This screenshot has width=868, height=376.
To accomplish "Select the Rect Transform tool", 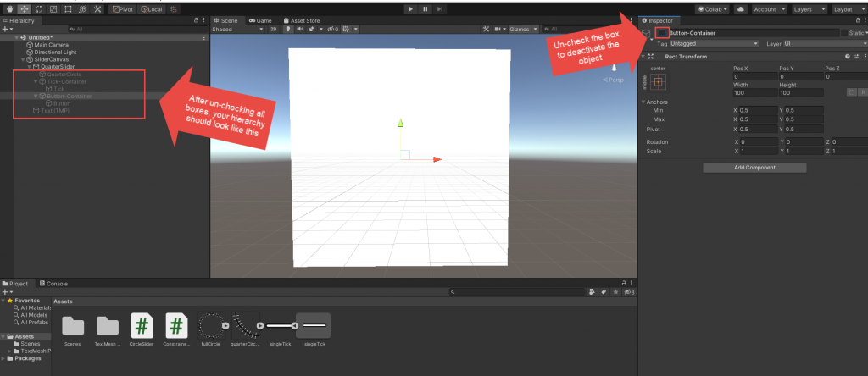I will (68, 9).
